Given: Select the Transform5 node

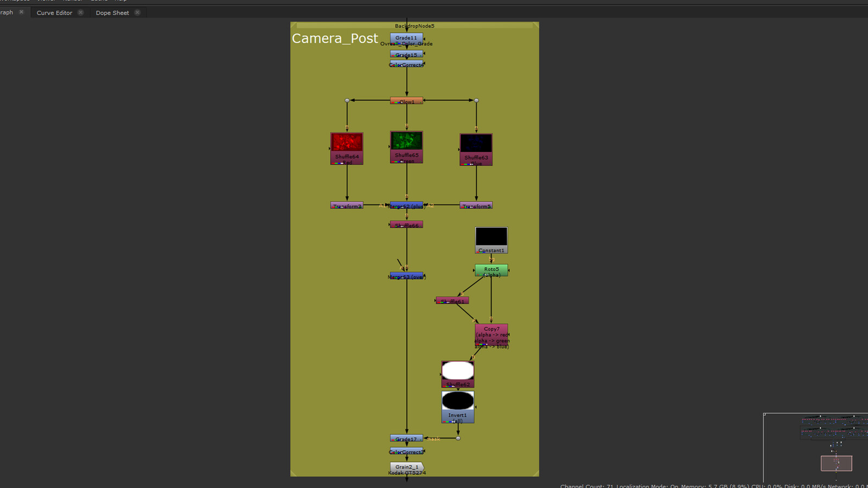Looking at the screenshot, I should [476, 206].
